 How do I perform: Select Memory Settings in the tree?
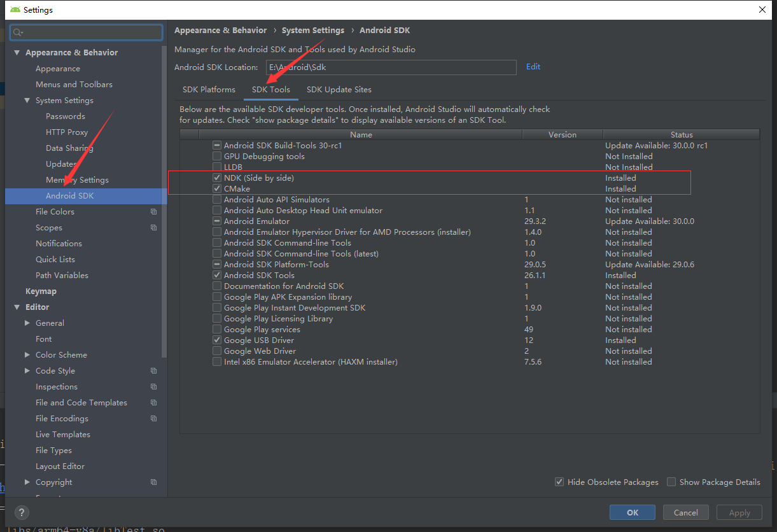(77, 180)
